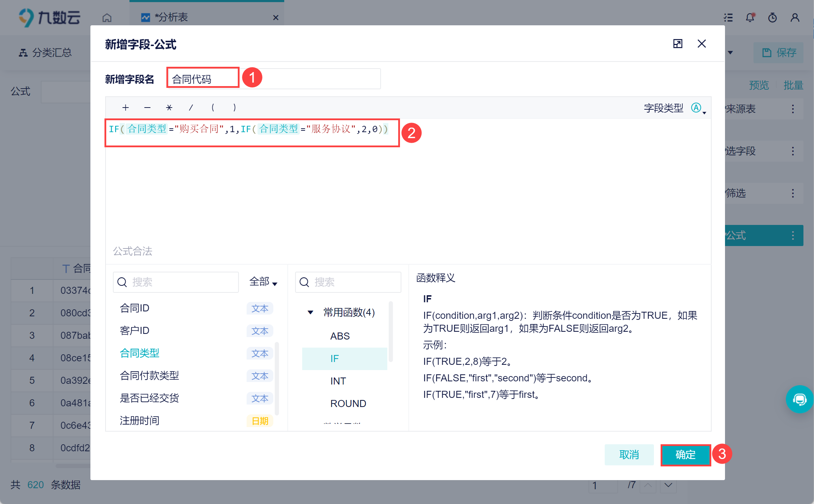Select the 合同付款类型 field
Image resolution: width=814 pixels, height=504 pixels.
tap(150, 376)
